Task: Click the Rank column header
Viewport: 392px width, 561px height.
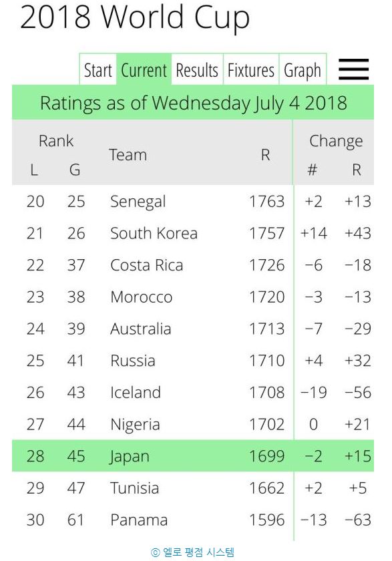Action: pos(56,141)
